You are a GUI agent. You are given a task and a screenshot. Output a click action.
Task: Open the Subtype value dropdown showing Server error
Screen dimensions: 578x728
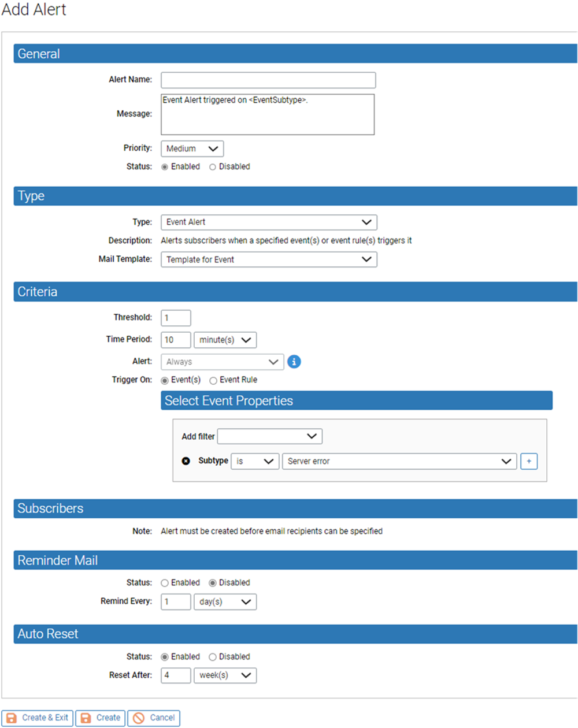tap(399, 461)
